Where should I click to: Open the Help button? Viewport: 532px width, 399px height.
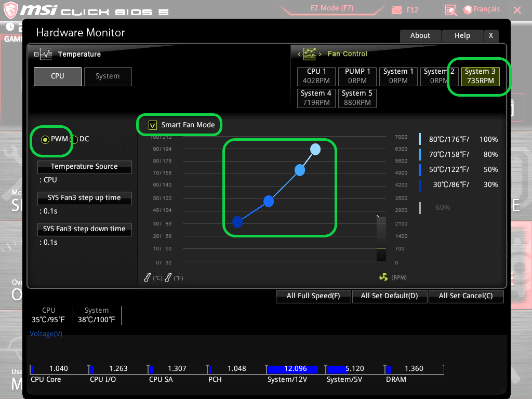tap(462, 36)
